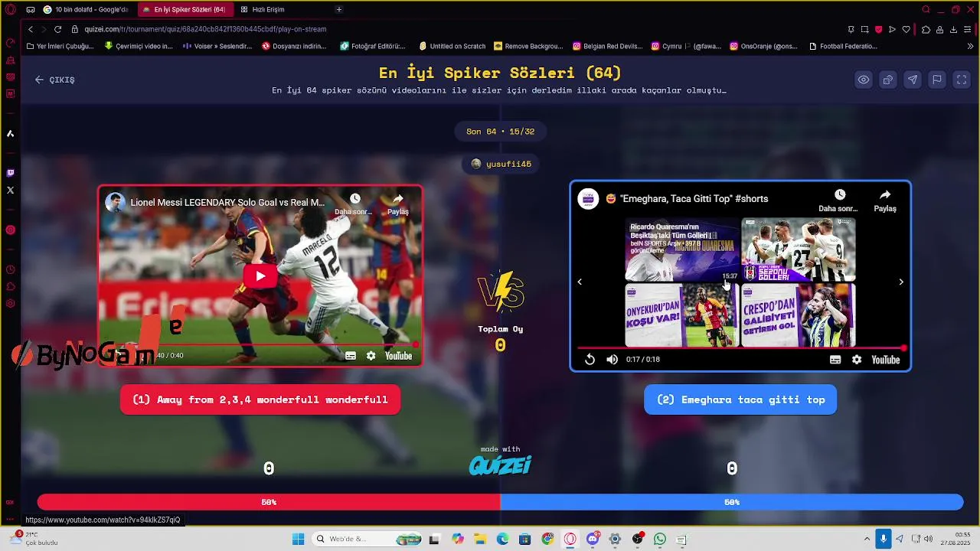Open WhatsApp from the taskbar
Image resolution: width=980 pixels, height=551 pixels.
pos(660,539)
